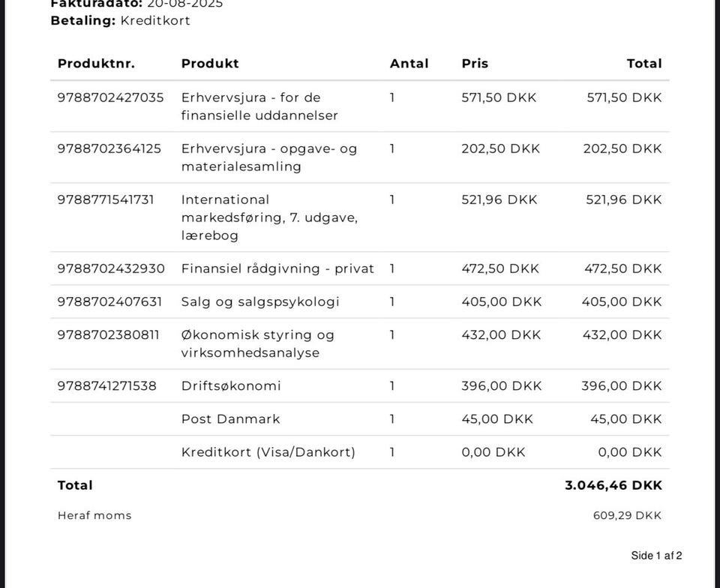Select the 521,96 DKK price value
The height and width of the screenshot is (588, 720).
[x=499, y=199]
